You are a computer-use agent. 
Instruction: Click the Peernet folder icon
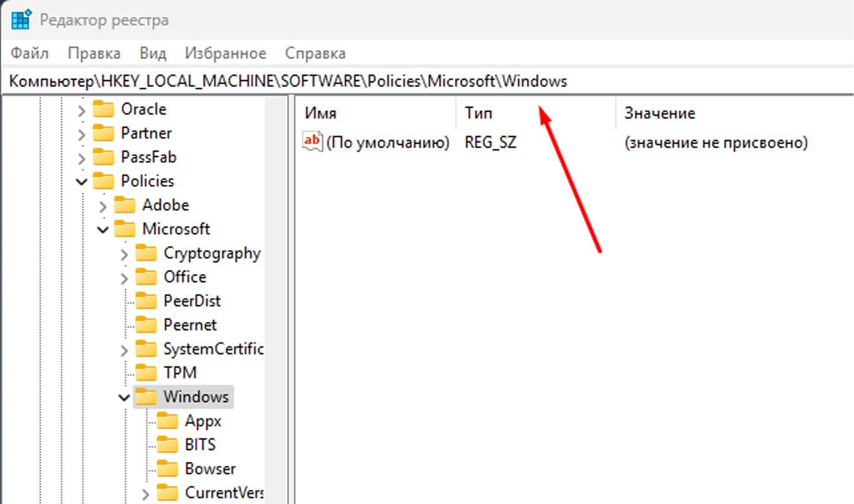(x=146, y=325)
